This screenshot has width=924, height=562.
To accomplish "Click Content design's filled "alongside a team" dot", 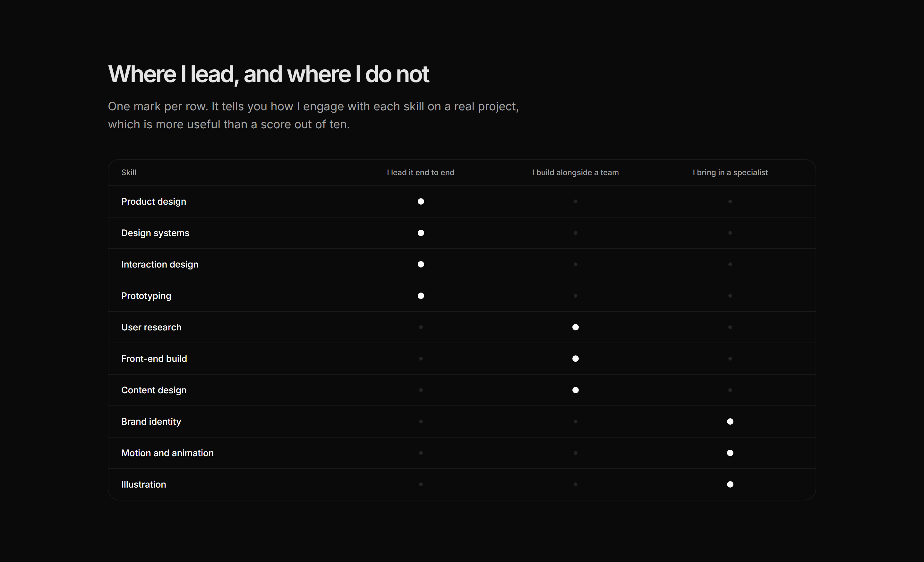I will tap(575, 390).
